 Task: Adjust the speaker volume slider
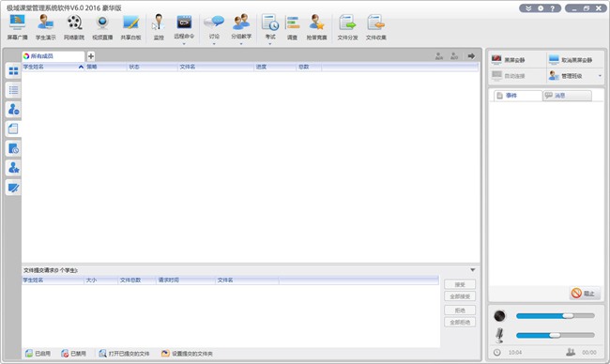click(568, 316)
